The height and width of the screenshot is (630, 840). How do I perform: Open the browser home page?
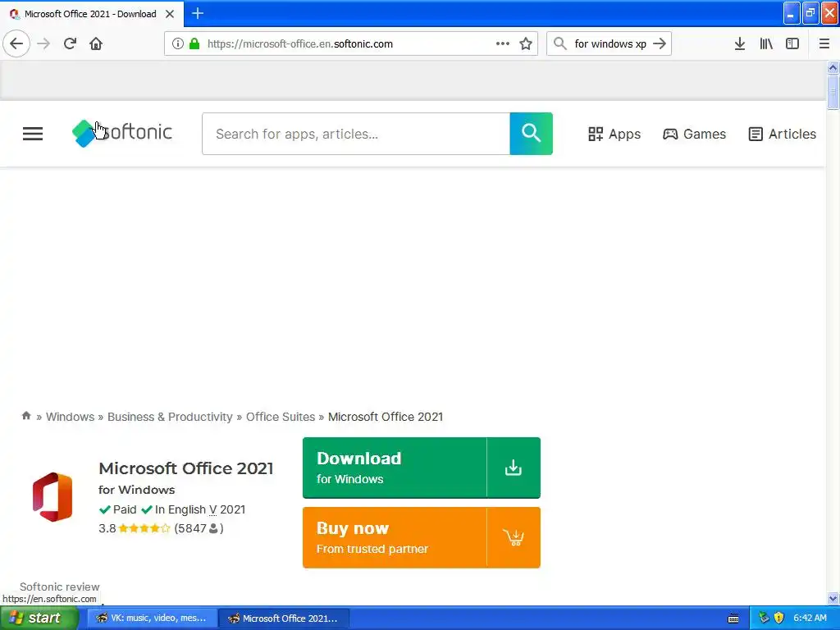[96, 43]
